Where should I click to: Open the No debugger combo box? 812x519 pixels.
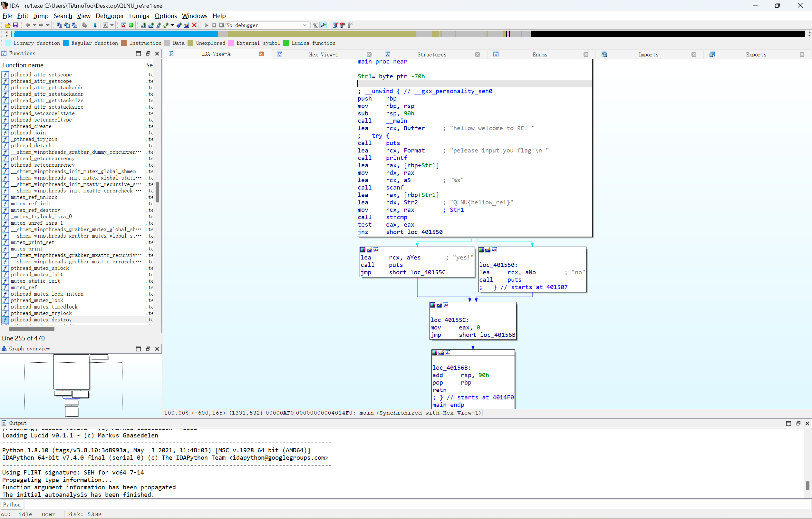(x=267, y=25)
